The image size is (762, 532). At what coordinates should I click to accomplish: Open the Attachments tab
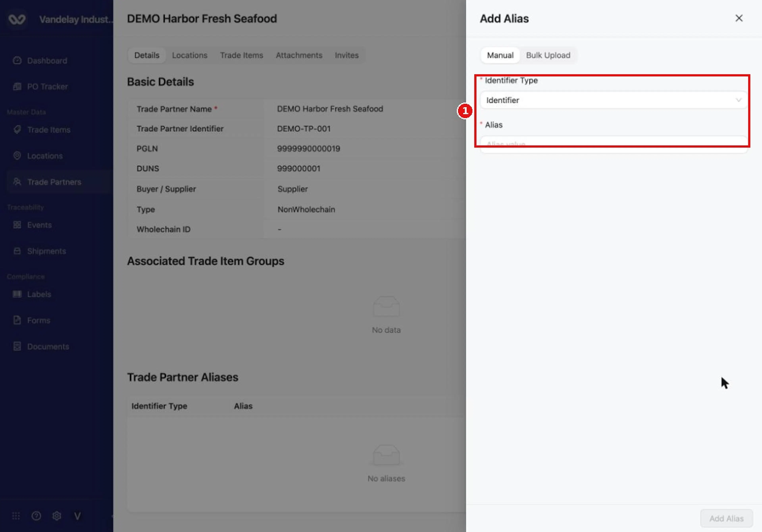pos(299,55)
